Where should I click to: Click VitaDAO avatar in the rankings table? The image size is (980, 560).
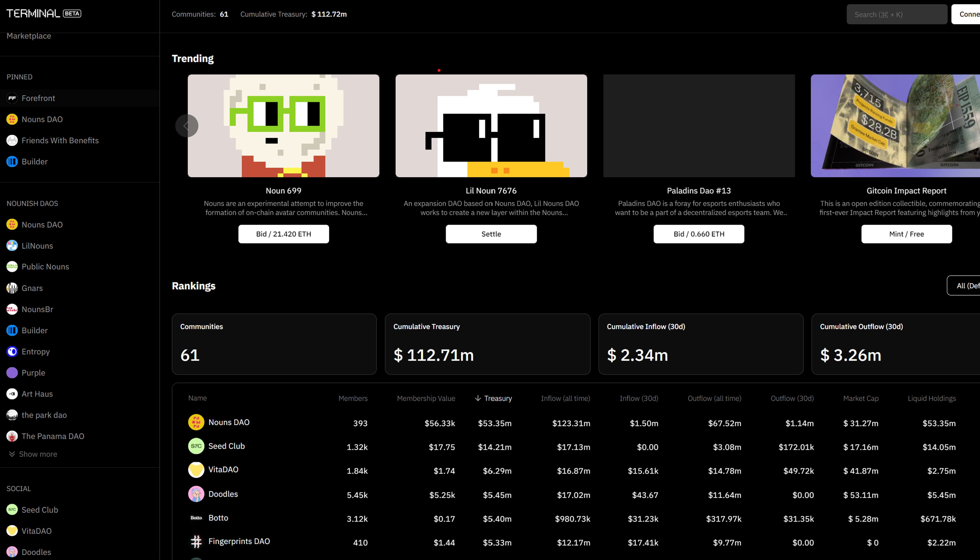coord(196,470)
